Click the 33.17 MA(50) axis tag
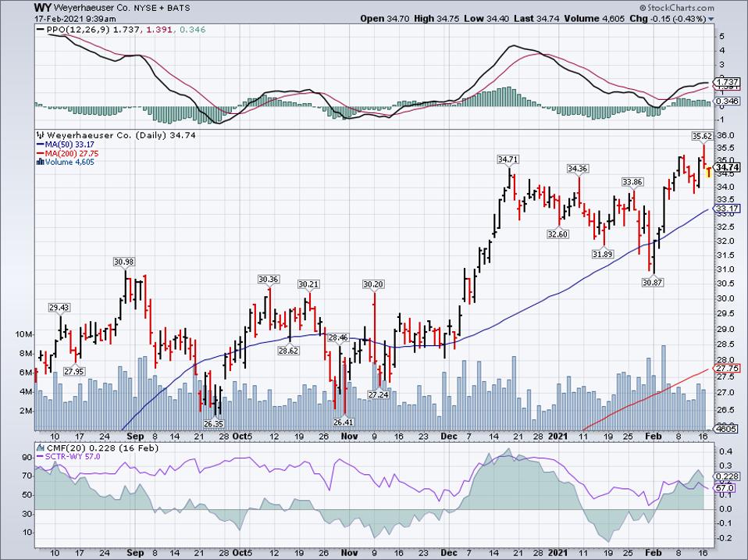The height and width of the screenshot is (560, 748). [728, 209]
